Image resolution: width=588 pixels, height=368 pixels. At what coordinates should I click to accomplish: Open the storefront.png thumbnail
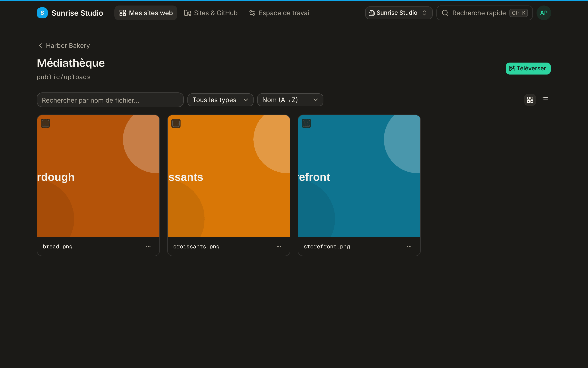point(359,176)
